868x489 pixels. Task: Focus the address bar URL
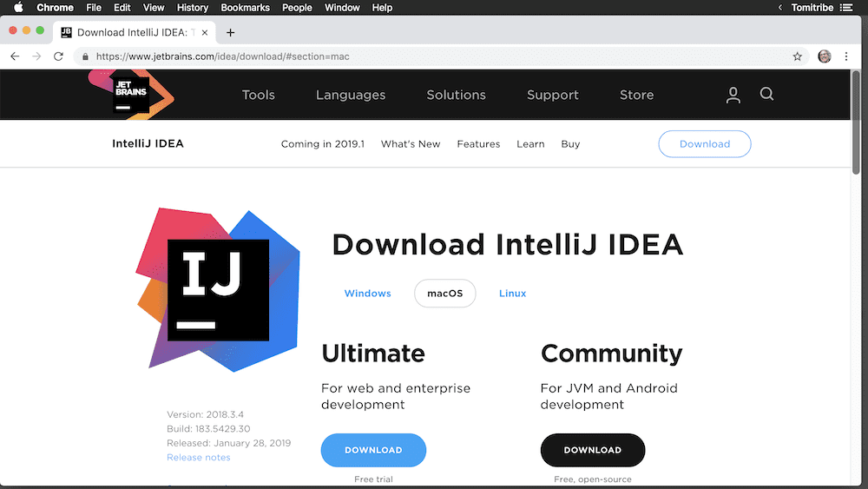click(222, 56)
